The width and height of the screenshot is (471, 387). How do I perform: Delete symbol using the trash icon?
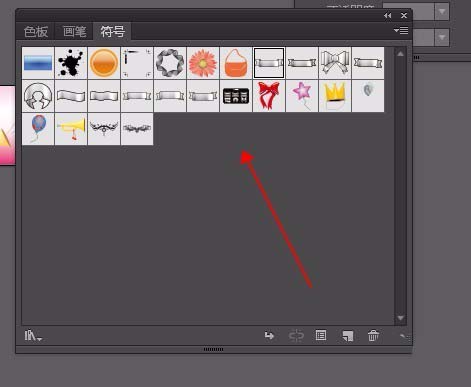click(373, 336)
